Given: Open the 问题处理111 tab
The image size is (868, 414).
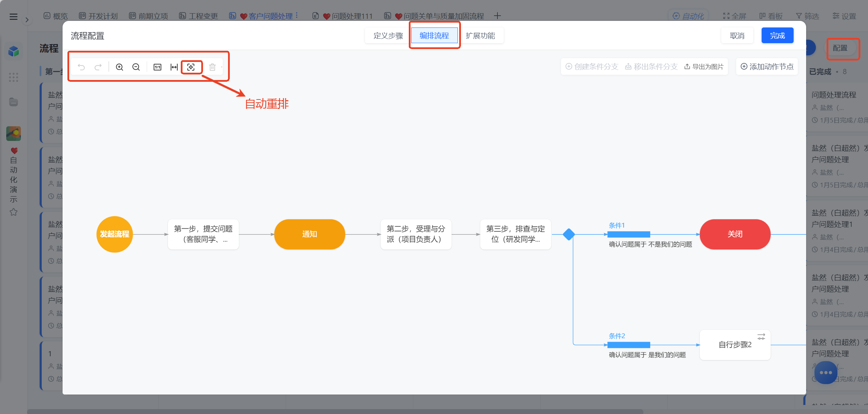Looking at the screenshot, I should pos(342,16).
